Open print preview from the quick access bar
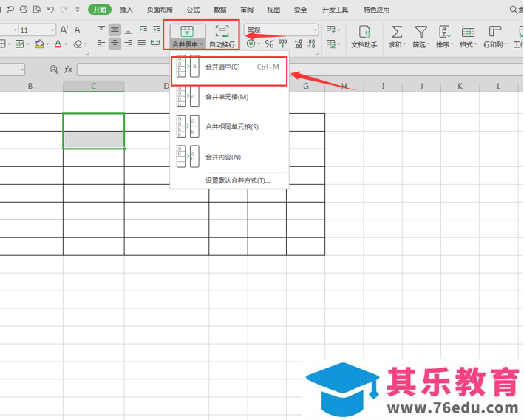Screen dimensions: 524x420 point(37,10)
